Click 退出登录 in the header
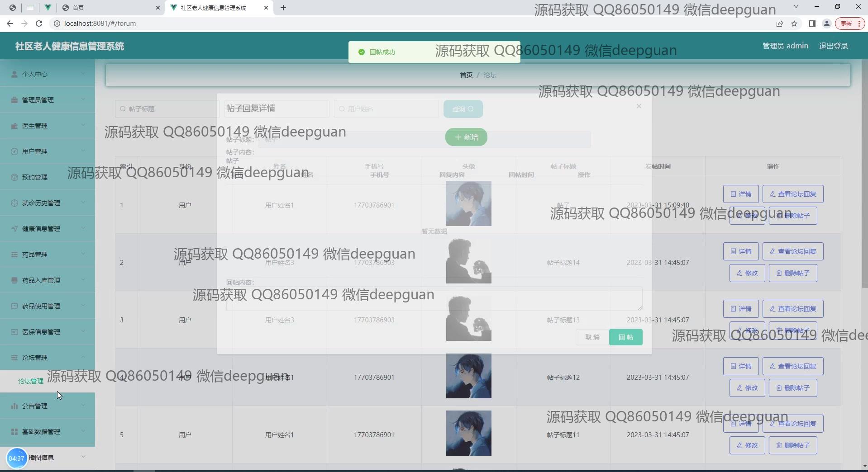 point(833,46)
